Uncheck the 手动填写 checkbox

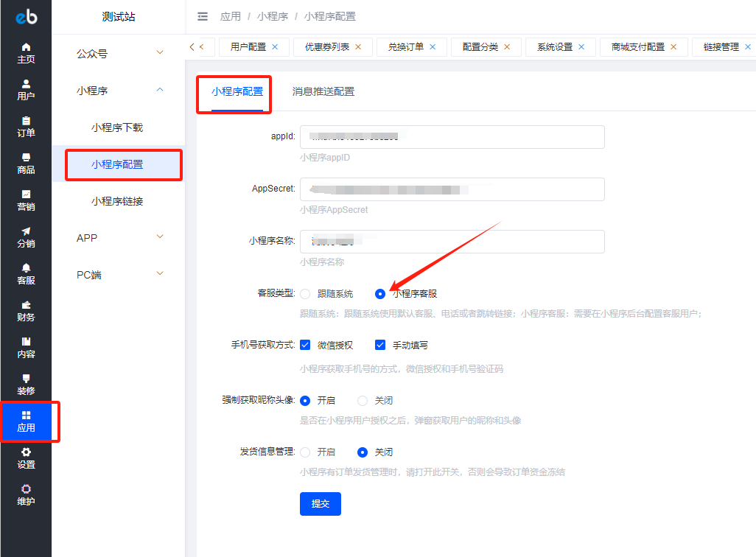point(380,345)
